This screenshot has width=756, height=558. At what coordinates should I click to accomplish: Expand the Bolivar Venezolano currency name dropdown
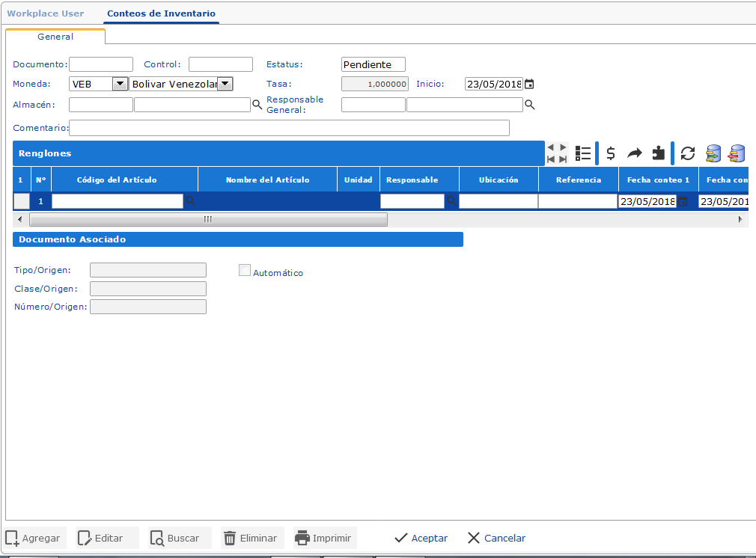coord(225,84)
